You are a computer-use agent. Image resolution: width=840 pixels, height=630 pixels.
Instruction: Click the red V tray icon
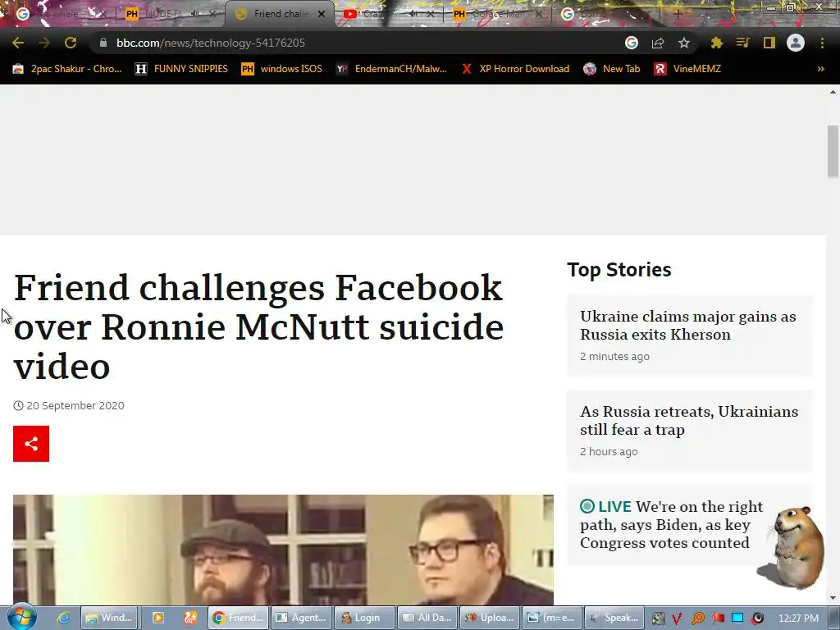677,619
